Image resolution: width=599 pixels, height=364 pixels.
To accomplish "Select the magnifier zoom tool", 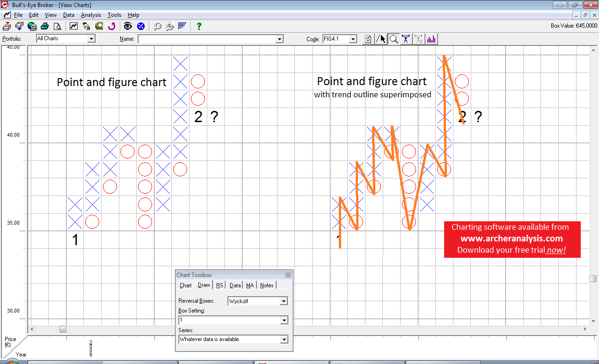I will tap(394, 39).
